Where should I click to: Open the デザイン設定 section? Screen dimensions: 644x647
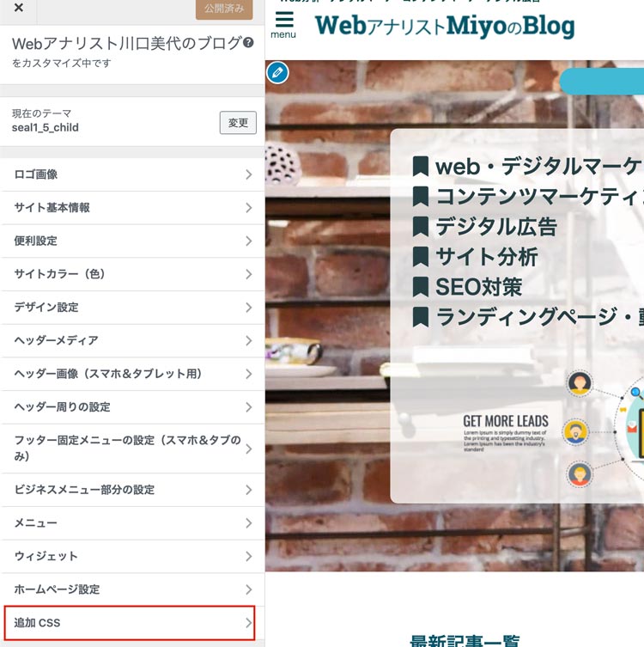point(132,308)
